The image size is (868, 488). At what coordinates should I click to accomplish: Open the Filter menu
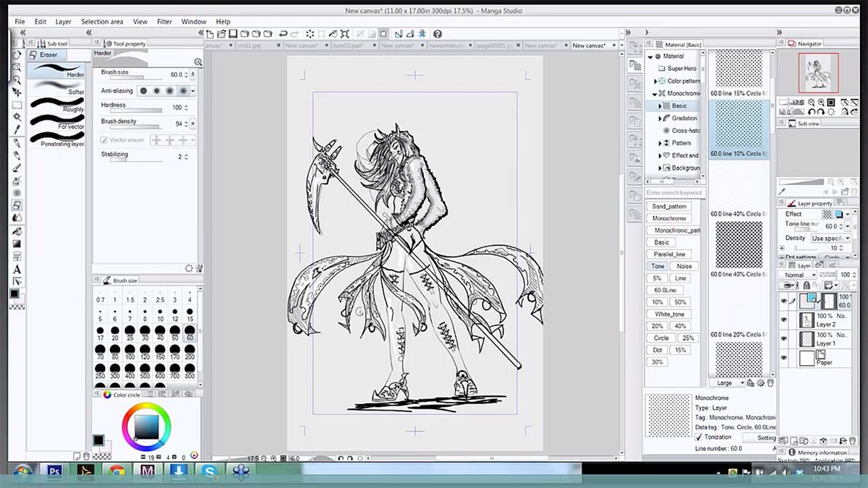click(x=164, y=22)
